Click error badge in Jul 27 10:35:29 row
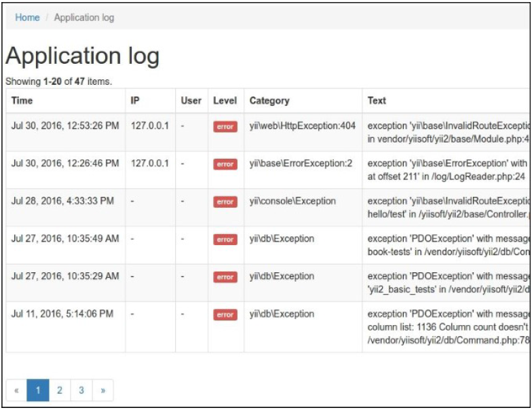532x410 pixels. click(225, 277)
